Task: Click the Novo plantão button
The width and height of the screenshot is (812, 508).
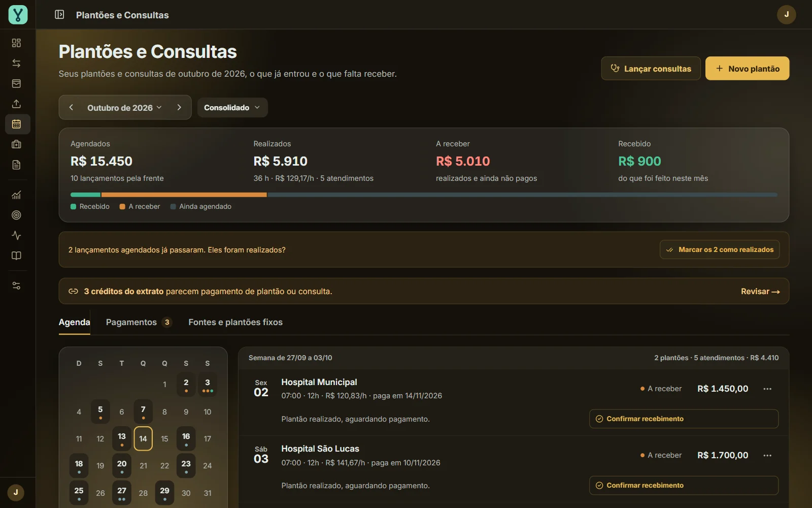Action: click(747, 69)
